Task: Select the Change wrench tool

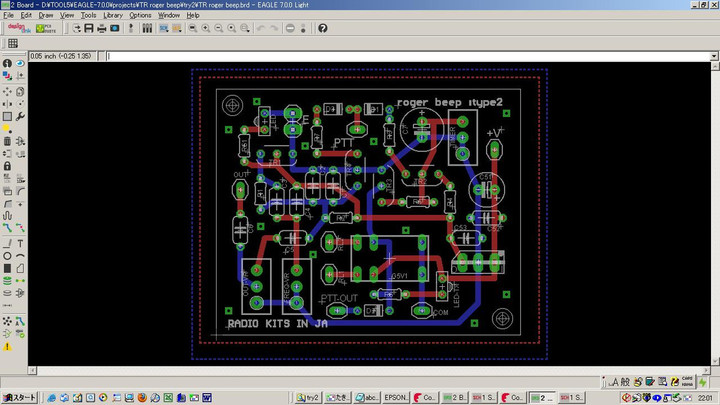Action: [x=20, y=116]
